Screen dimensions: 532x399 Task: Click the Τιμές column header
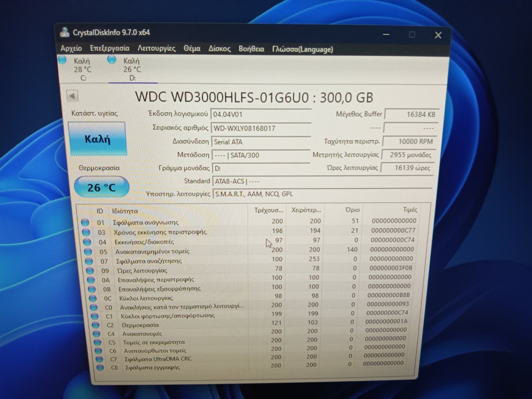[x=410, y=209]
